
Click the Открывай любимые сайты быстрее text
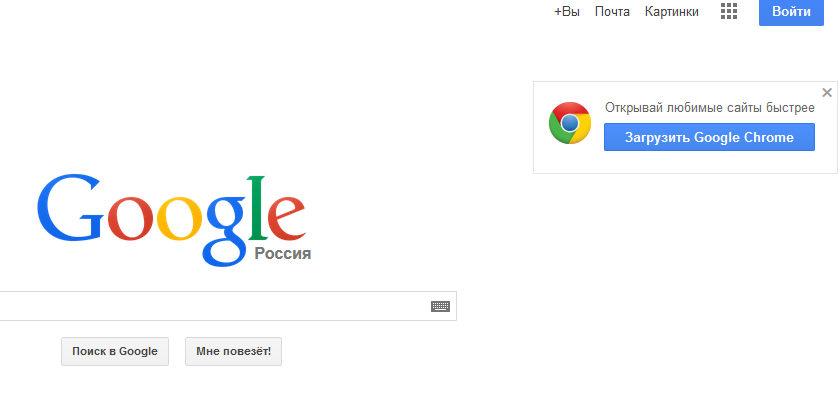(x=710, y=108)
